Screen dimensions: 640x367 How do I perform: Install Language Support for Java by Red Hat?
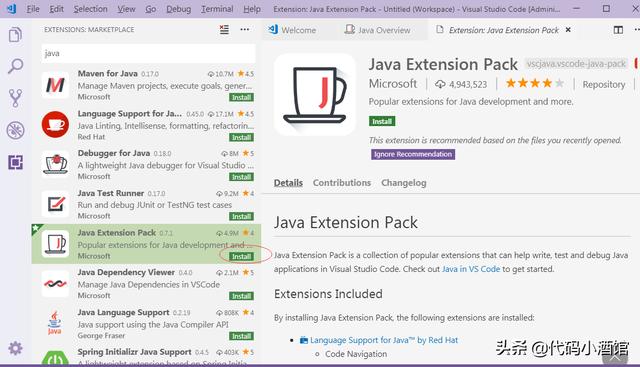pos(241,137)
